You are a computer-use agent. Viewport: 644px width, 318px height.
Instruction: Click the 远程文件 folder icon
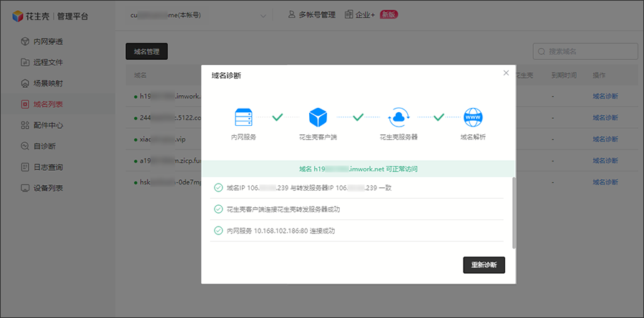coord(25,62)
